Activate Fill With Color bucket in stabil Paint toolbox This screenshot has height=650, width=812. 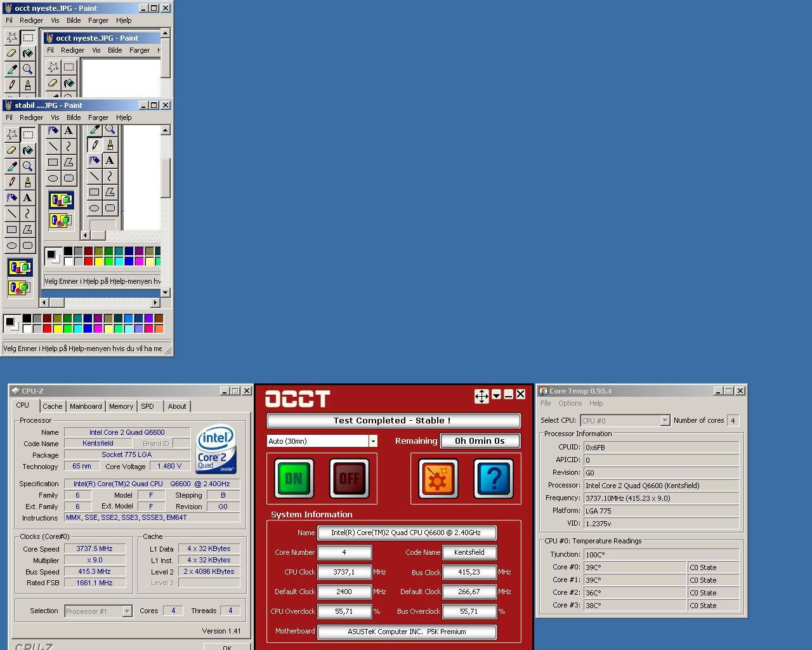coord(27,150)
